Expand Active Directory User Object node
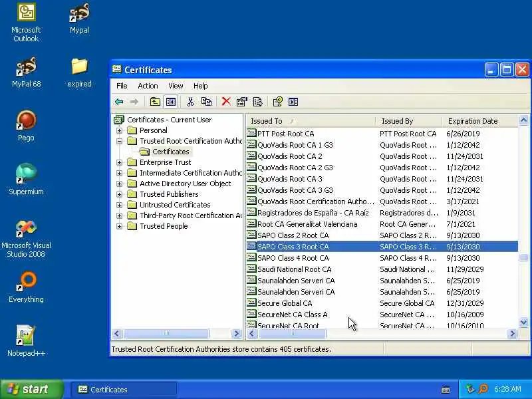This screenshot has width=532, height=399. coord(120,184)
